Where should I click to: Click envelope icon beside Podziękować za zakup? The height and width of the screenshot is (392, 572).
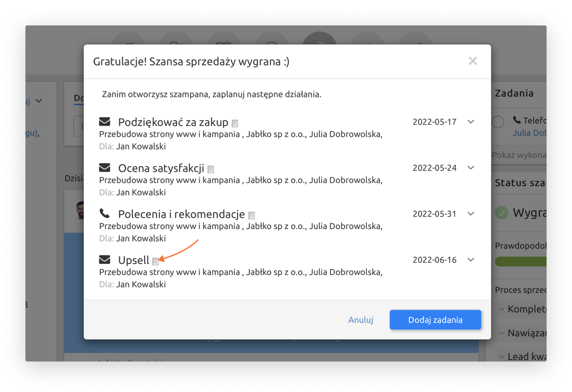(x=105, y=122)
